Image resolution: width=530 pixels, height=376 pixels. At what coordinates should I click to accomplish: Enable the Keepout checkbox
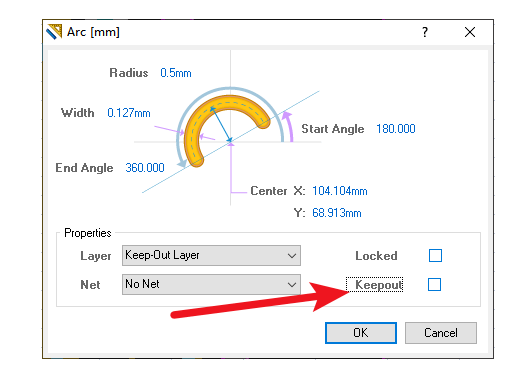click(x=434, y=284)
